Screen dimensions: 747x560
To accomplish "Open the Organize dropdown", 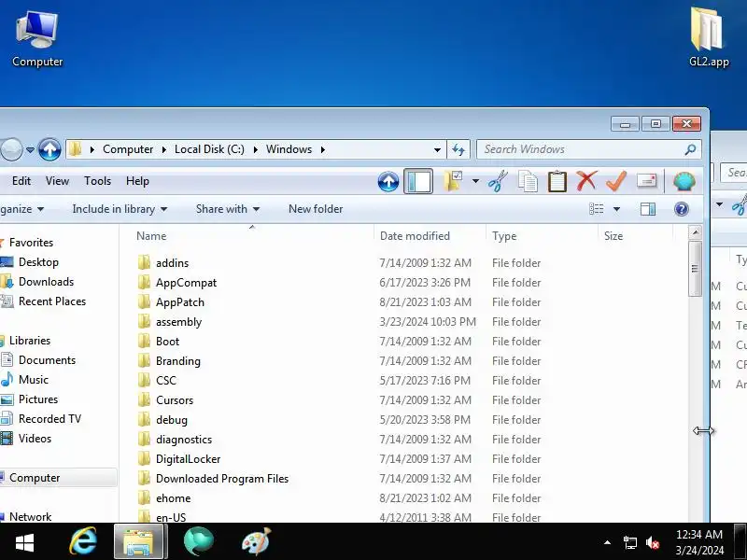I will (21, 209).
